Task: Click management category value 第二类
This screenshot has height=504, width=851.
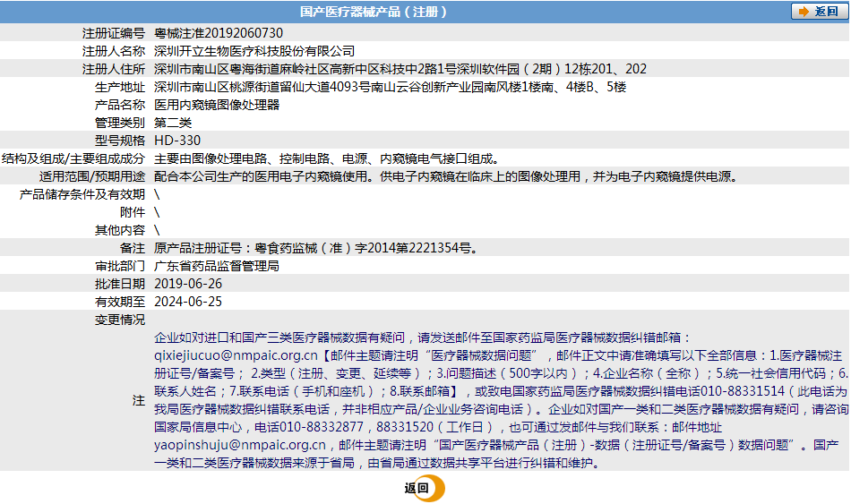Action: [173, 123]
